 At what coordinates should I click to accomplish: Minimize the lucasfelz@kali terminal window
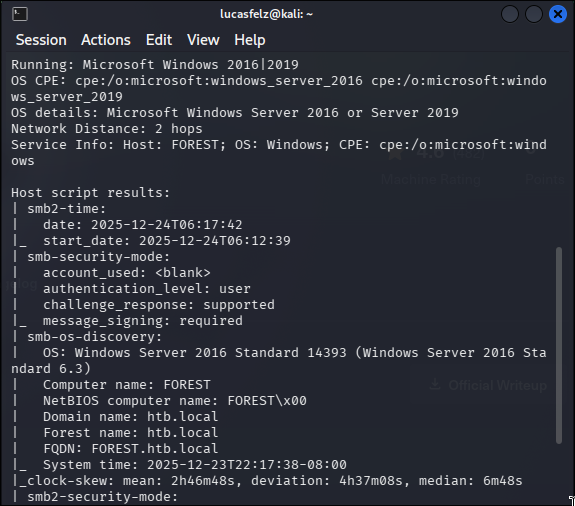click(510, 14)
